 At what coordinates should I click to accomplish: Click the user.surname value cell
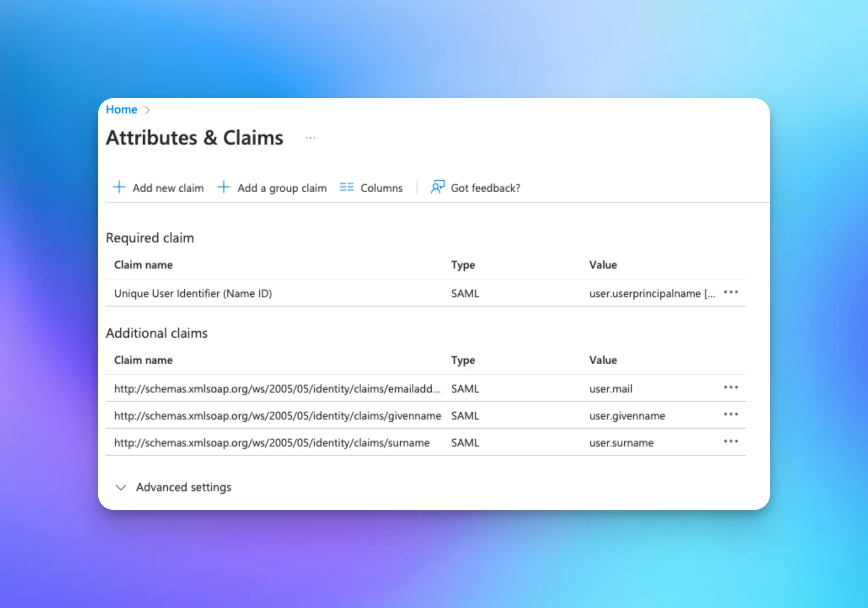point(622,443)
